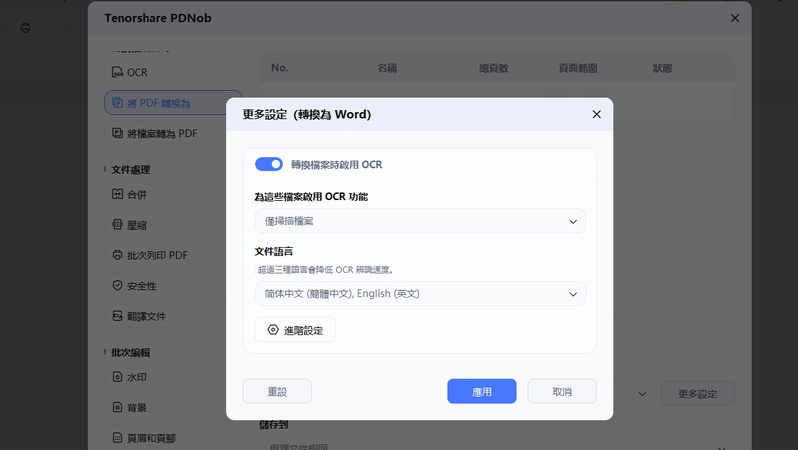Toggle the OCR-on-convert switch (轉換檔案時啟用 OCR)

tap(269, 164)
